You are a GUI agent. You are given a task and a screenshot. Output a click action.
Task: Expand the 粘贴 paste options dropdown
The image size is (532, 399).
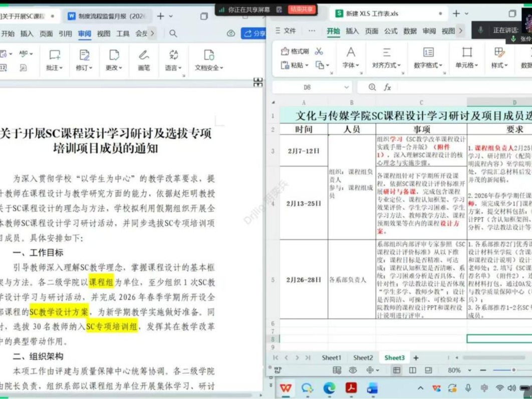[x=307, y=65]
